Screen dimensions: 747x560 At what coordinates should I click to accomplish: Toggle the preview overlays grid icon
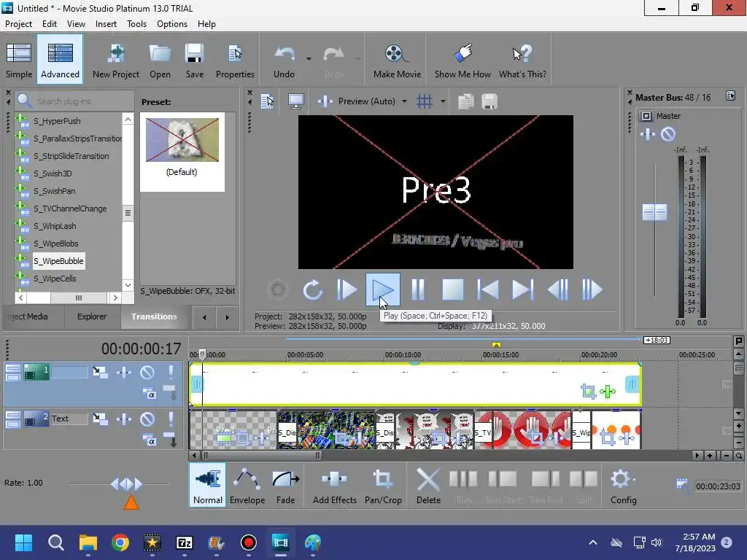(x=424, y=101)
